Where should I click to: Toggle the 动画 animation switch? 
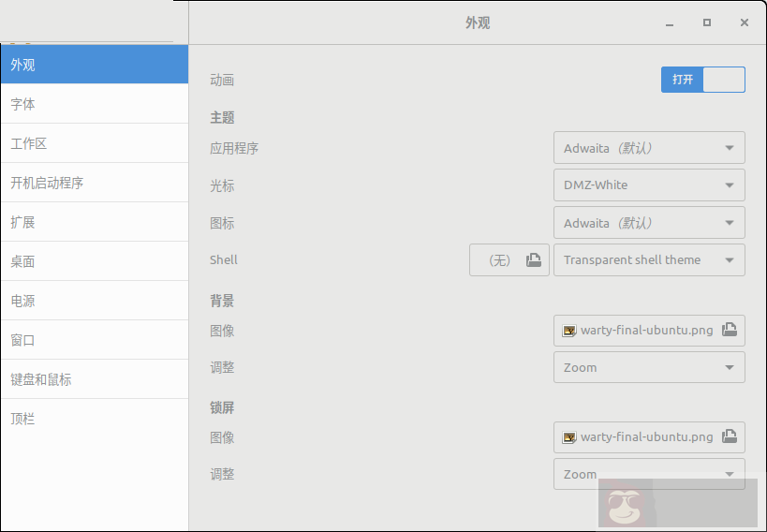tap(703, 80)
